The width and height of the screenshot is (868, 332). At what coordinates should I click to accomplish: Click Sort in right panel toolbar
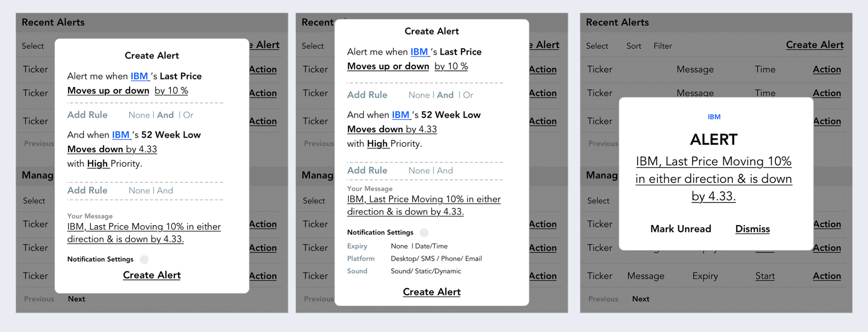pyautogui.click(x=634, y=46)
